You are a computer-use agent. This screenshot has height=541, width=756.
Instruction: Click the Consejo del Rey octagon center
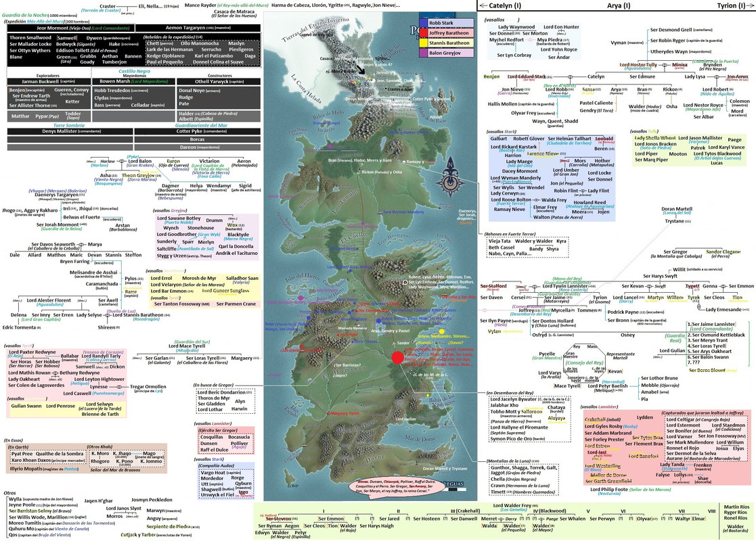point(584,362)
